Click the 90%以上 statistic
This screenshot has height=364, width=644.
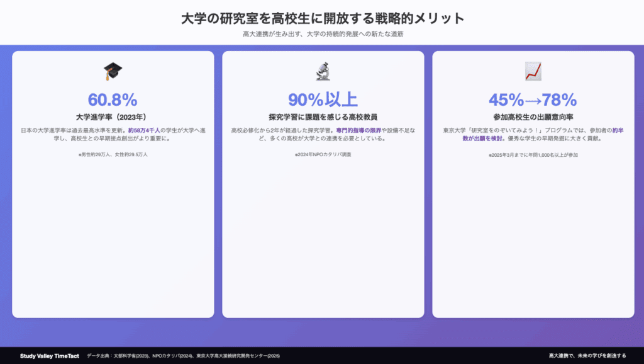click(x=323, y=100)
